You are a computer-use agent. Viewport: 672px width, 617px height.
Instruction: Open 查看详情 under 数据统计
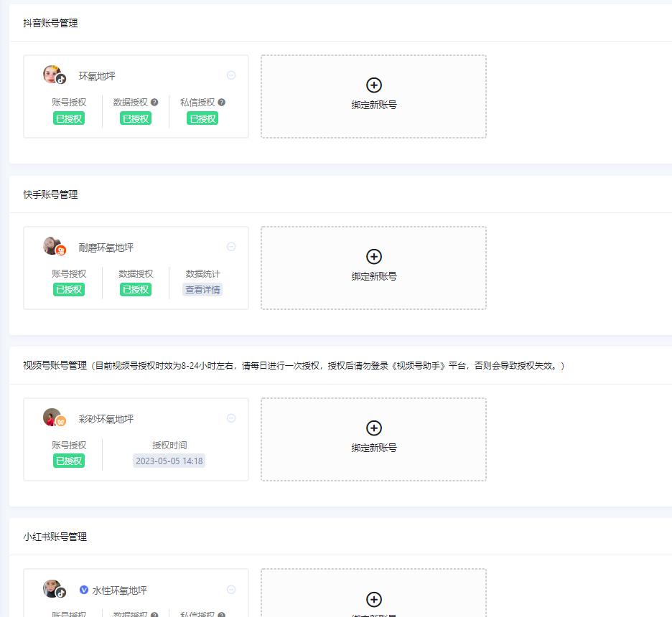[202, 289]
